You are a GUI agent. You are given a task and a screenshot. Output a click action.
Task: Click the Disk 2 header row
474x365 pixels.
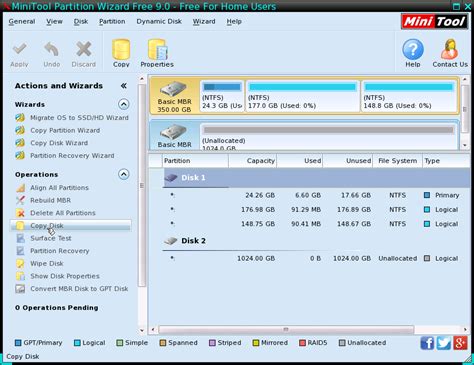point(317,241)
